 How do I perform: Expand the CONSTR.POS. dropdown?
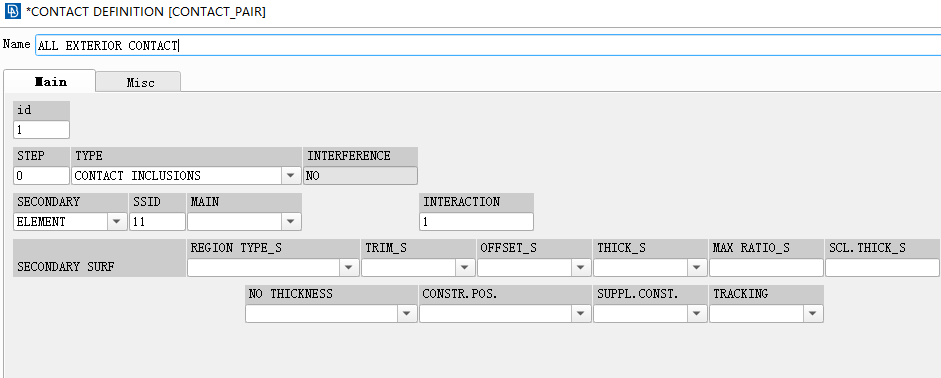(x=505, y=314)
